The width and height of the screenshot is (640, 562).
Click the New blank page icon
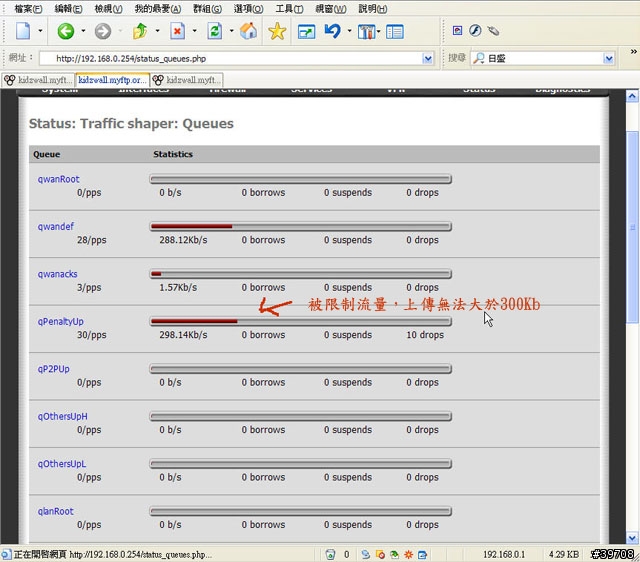(23, 31)
